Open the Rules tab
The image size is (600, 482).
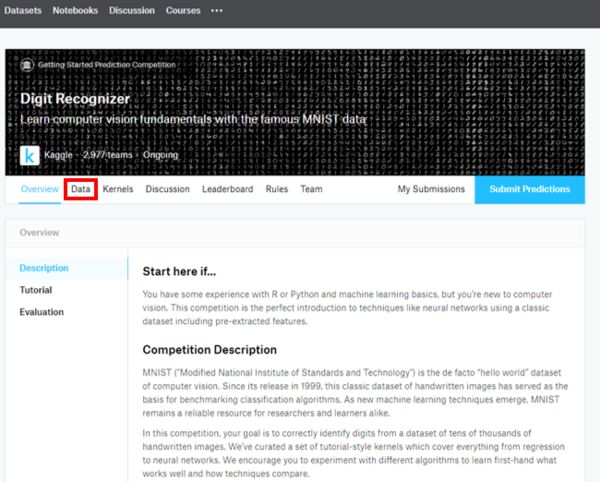pyautogui.click(x=277, y=189)
